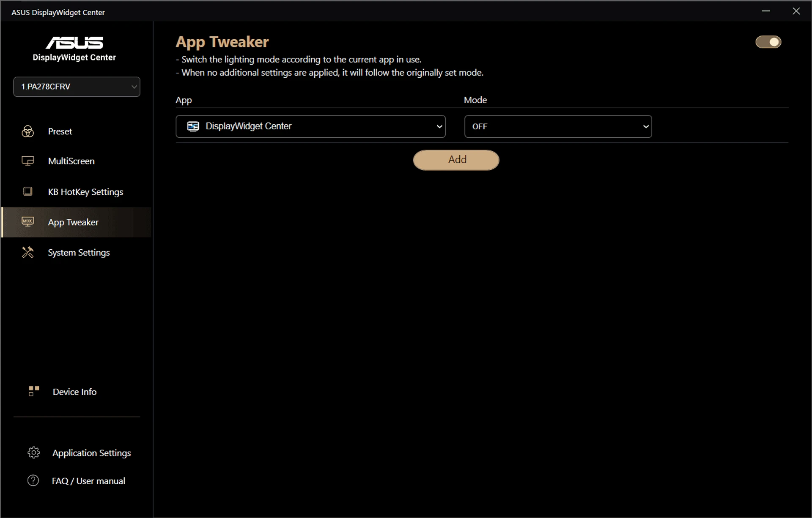Open the Mode OFF dropdown
812x518 pixels.
(x=558, y=126)
